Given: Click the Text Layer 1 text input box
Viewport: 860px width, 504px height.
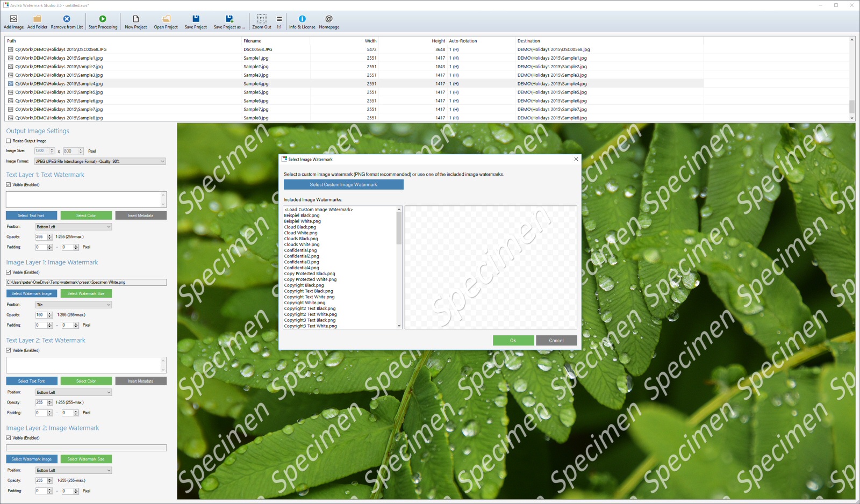Looking at the screenshot, I should tap(86, 199).
